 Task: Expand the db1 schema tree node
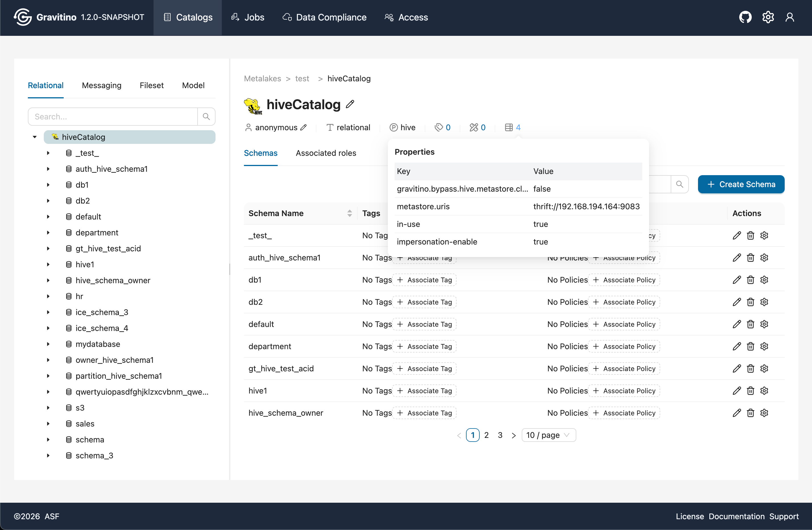(x=48, y=185)
